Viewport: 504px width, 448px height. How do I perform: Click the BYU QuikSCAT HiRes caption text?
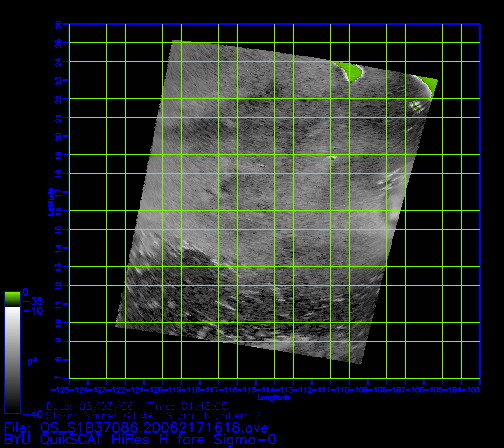click(x=140, y=440)
